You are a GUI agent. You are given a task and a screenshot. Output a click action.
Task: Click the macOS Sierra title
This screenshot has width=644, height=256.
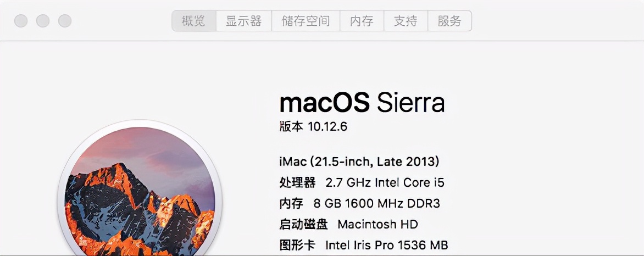[362, 103]
